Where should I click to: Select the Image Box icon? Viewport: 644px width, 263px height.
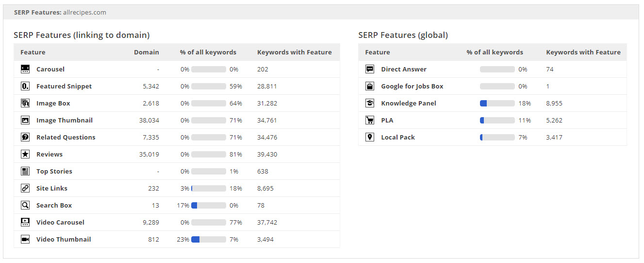click(26, 103)
